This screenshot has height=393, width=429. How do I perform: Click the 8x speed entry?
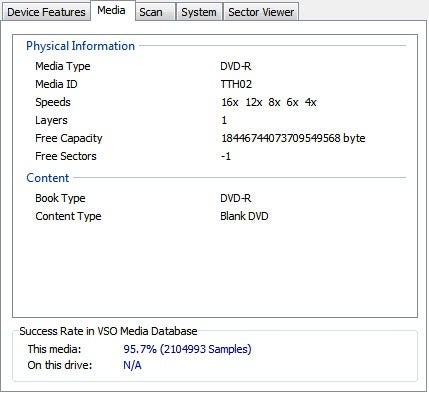point(274,102)
